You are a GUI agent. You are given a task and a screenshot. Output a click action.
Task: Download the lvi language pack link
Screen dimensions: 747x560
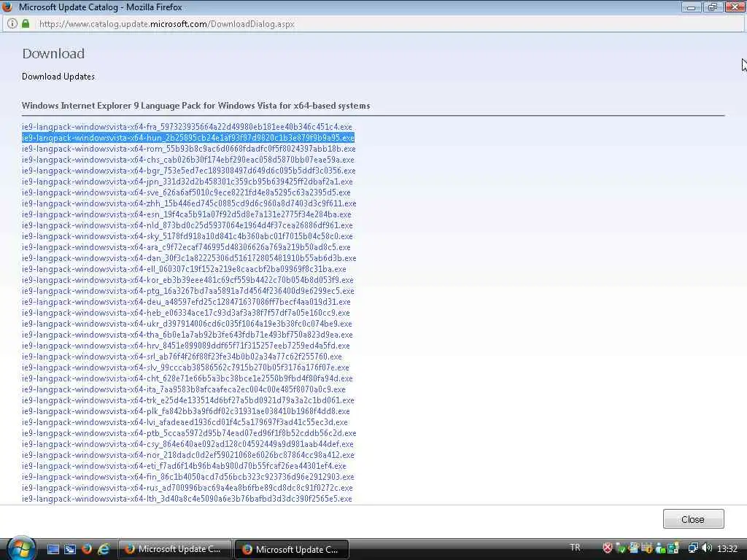tap(185, 422)
